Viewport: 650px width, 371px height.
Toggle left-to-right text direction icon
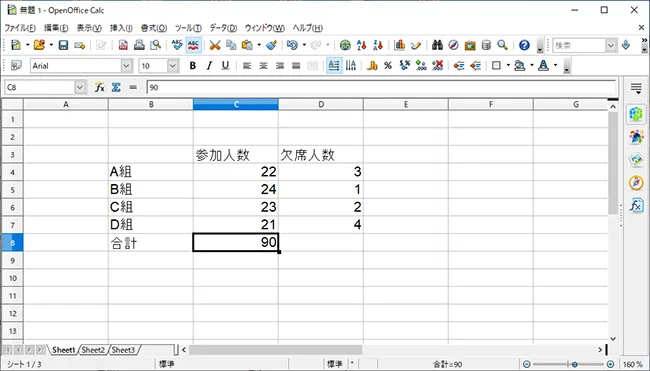click(334, 65)
